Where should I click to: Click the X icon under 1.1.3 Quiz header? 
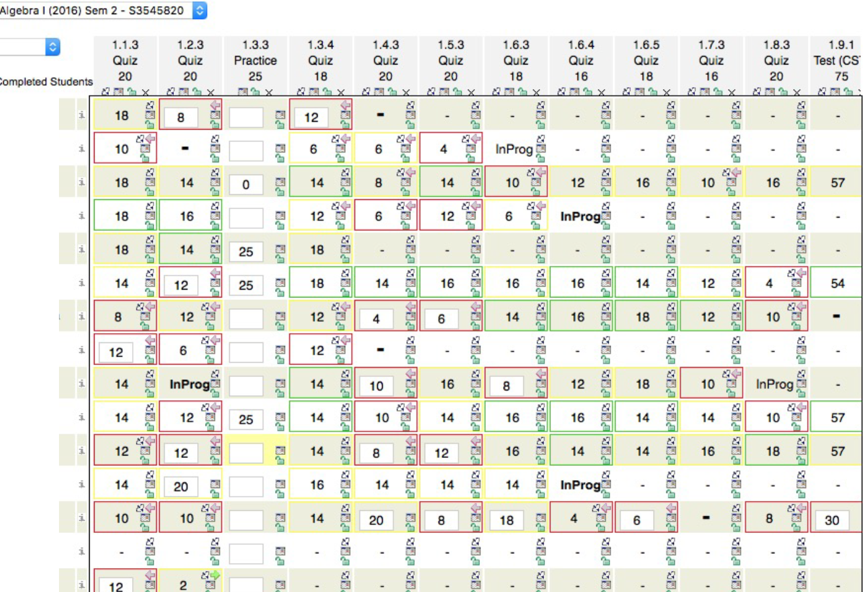(146, 92)
